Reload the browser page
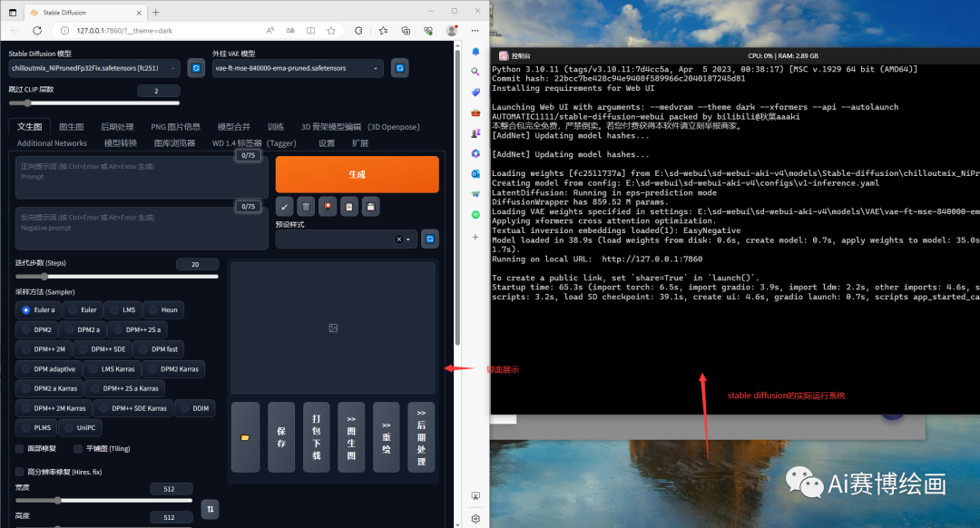Viewport: 980px width, 528px height. (37, 31)
